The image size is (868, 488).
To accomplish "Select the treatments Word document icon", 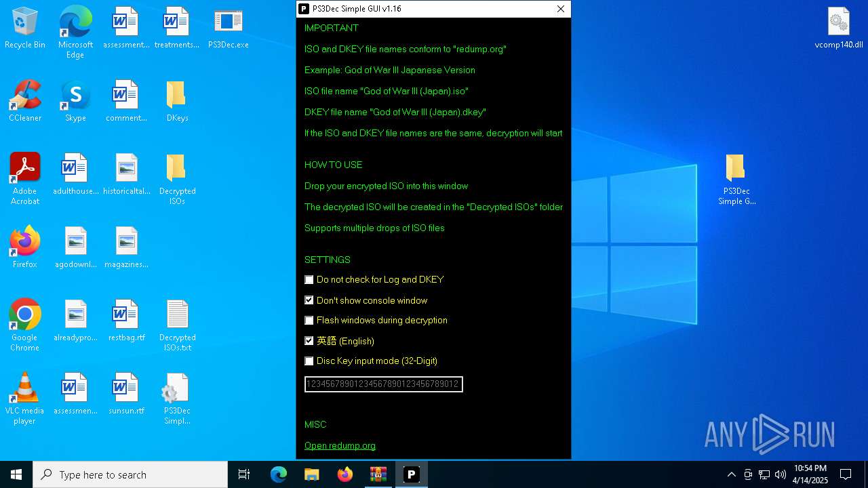I will pos(176,28).
